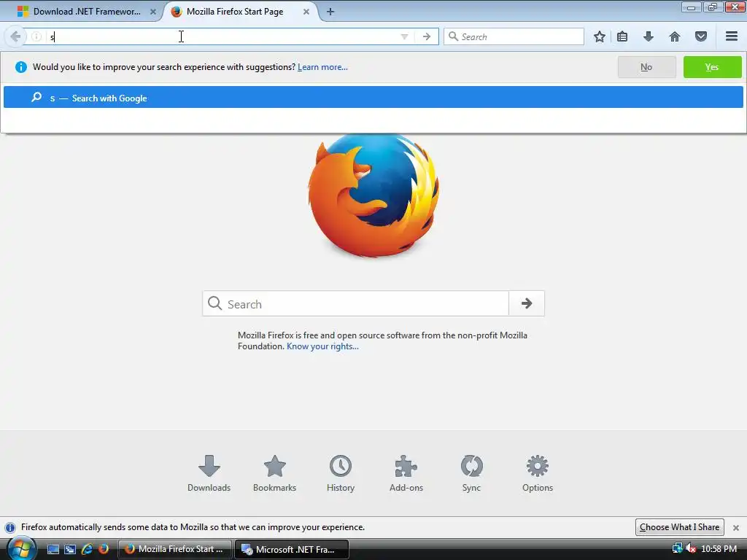Click Switch between windows quick launch icon

coord(70,550)
